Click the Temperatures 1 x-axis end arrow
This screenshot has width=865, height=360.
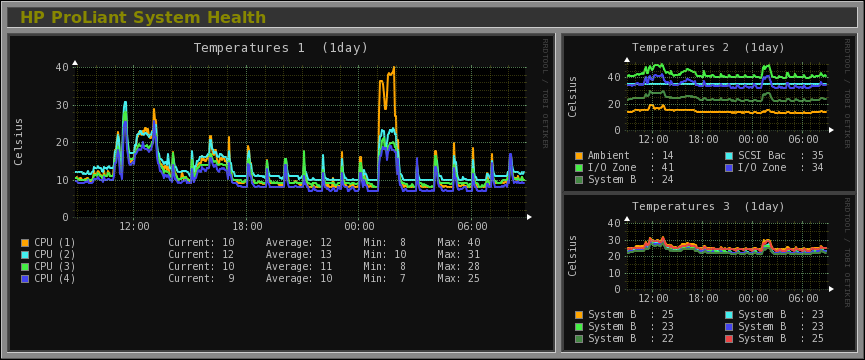(530, 217)
